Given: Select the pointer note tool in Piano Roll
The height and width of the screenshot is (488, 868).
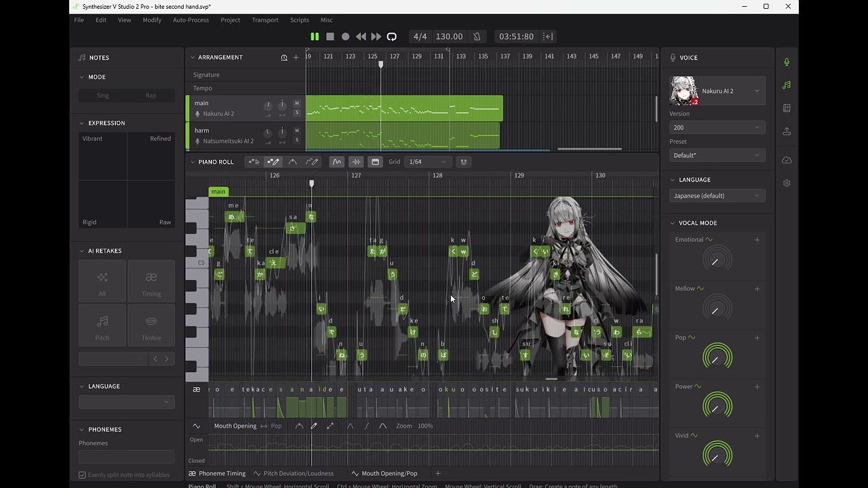Looking at the screenshot, I should pos(254,162).
